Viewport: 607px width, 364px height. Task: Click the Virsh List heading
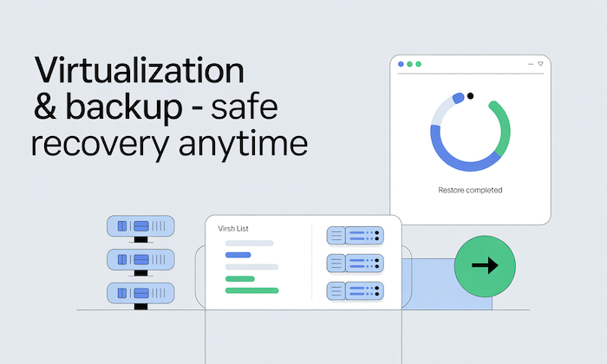tap(234, 230)
